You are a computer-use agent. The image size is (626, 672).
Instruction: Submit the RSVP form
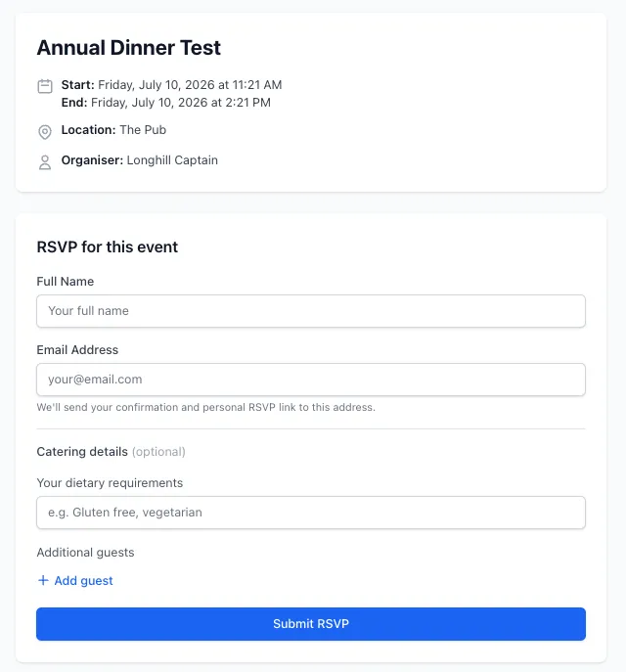point(311,624)
